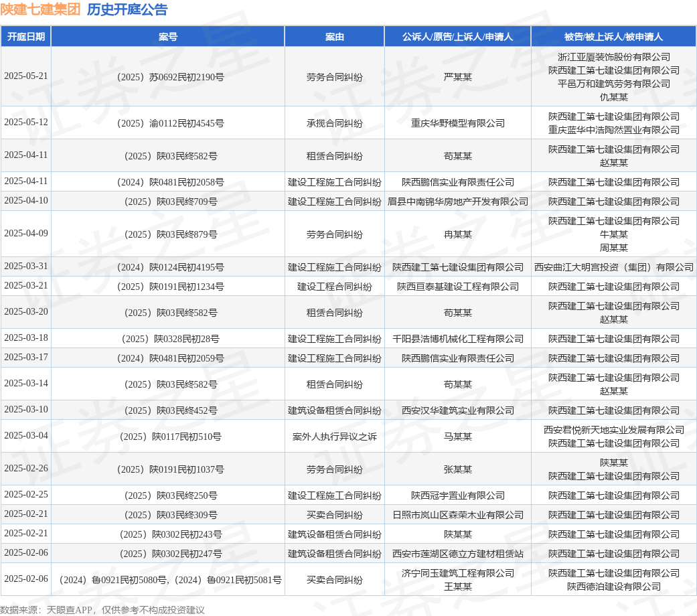Image resolution: width=697 pixels, height=616 pixels.
Task: Click cause cell 案外人执行异议之诉
Action: (334, 437)
